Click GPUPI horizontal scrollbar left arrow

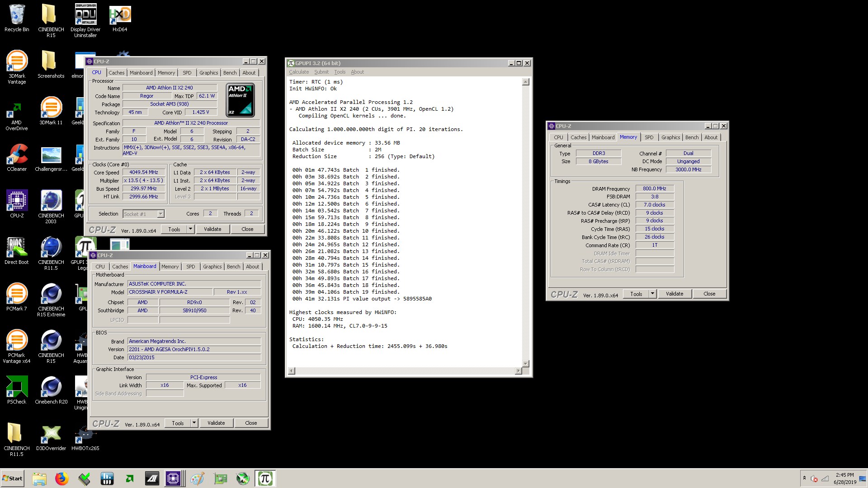(292, 371)
